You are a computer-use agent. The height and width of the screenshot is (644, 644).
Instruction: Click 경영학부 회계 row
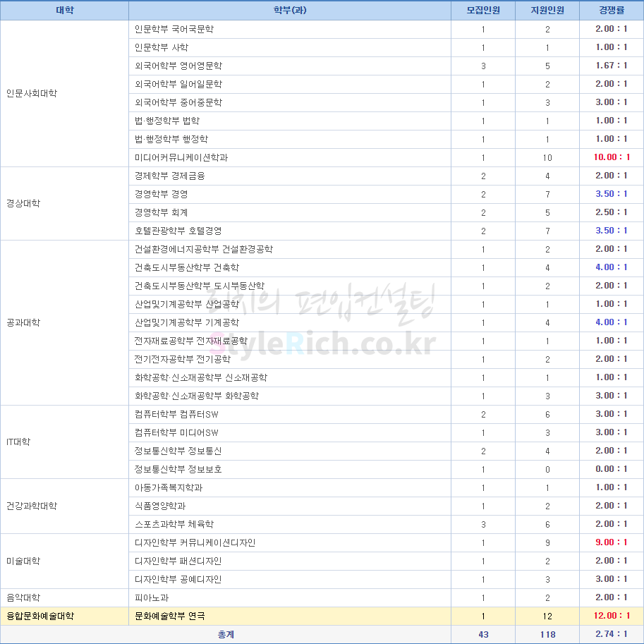(x=386, y=213)
